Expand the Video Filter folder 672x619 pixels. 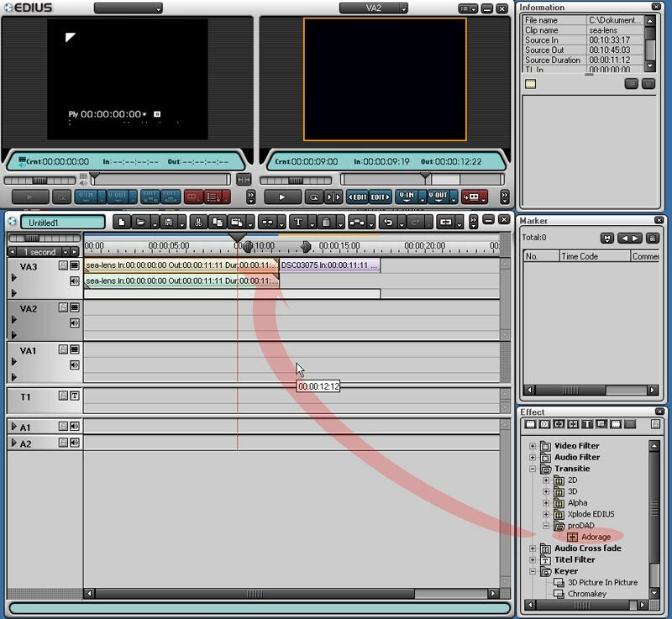[533, 446]
